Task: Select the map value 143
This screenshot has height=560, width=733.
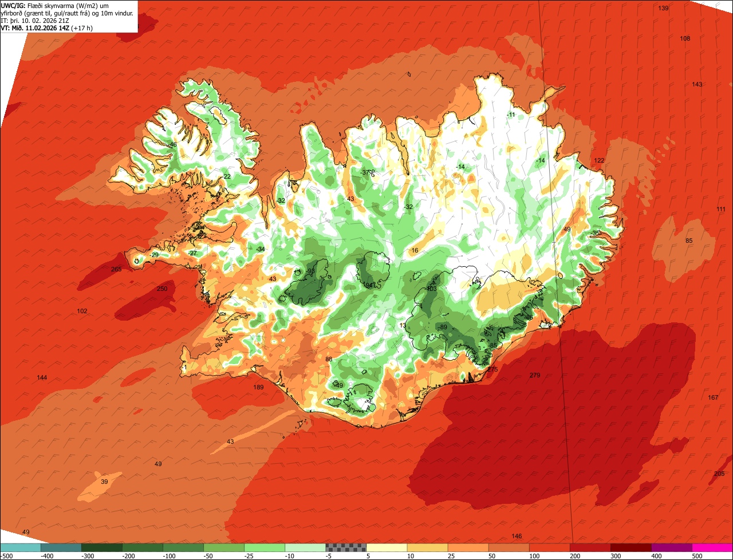Action: 697,84
